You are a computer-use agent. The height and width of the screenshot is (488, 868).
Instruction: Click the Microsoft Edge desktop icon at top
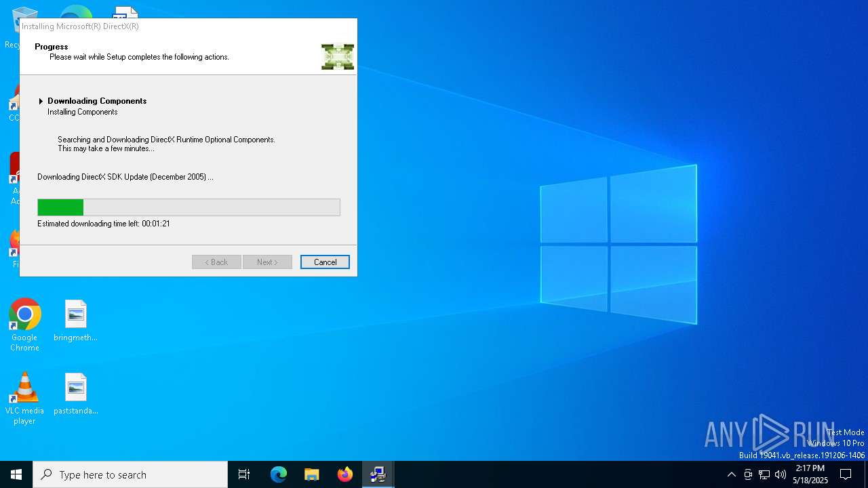coord(76,12)
